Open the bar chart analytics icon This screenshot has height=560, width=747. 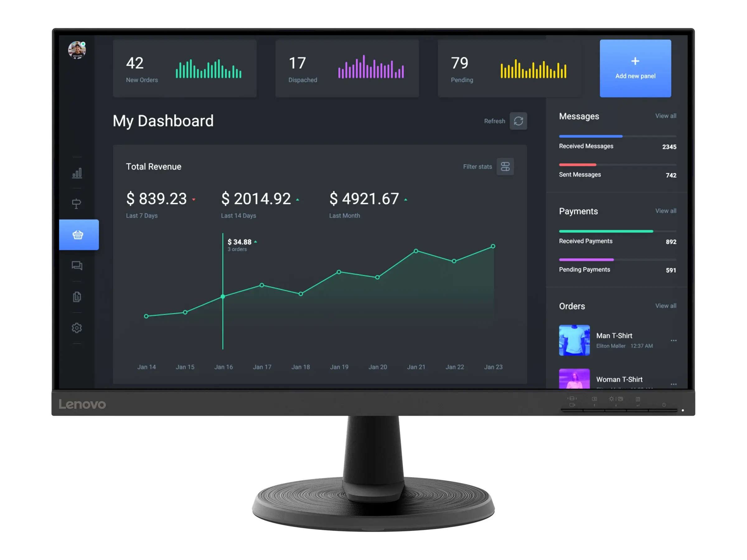(77, 172)
